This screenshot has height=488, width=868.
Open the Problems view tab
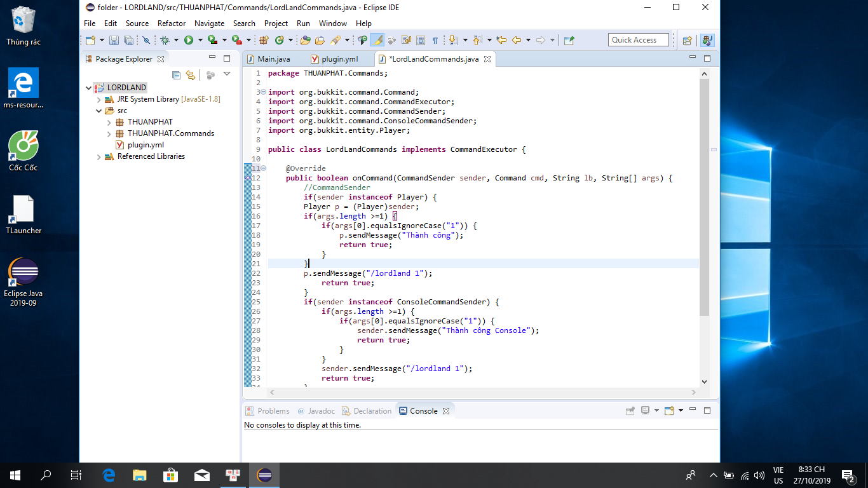tap(273, 411)
